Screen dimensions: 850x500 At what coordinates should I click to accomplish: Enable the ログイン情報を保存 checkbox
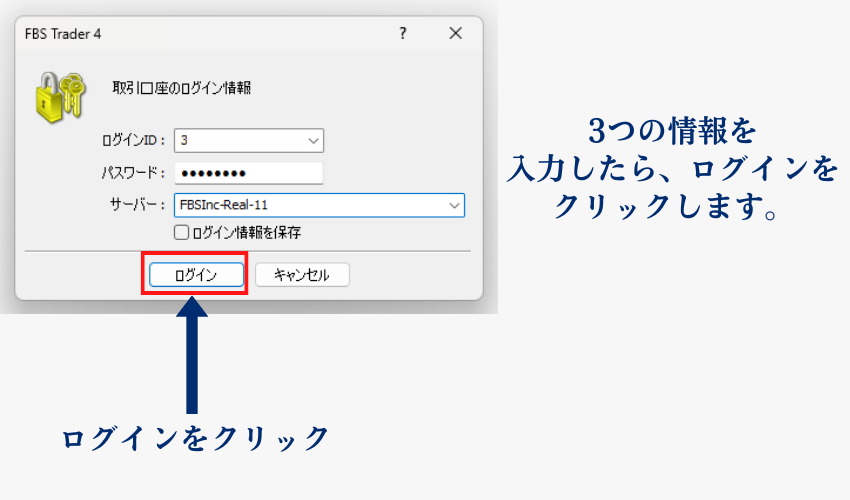181,233
